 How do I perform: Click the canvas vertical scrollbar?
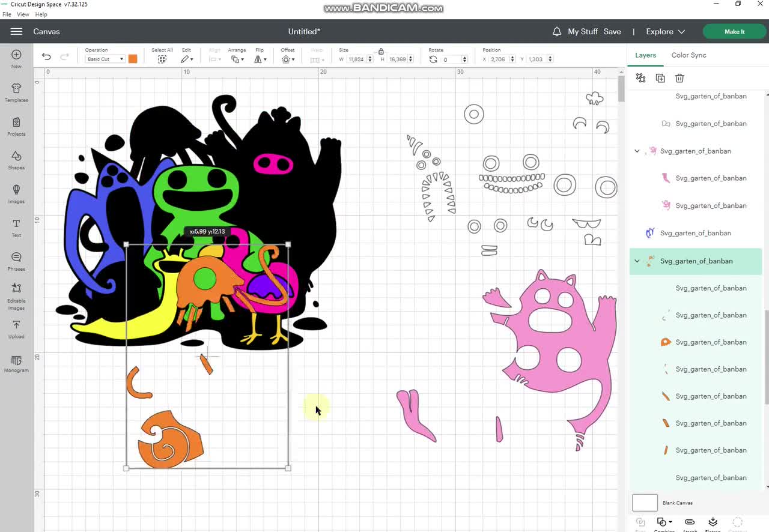pos(621,89)
